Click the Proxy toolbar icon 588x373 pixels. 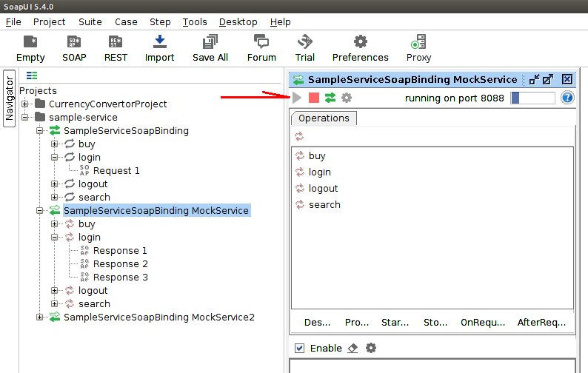tap(418, 42)
